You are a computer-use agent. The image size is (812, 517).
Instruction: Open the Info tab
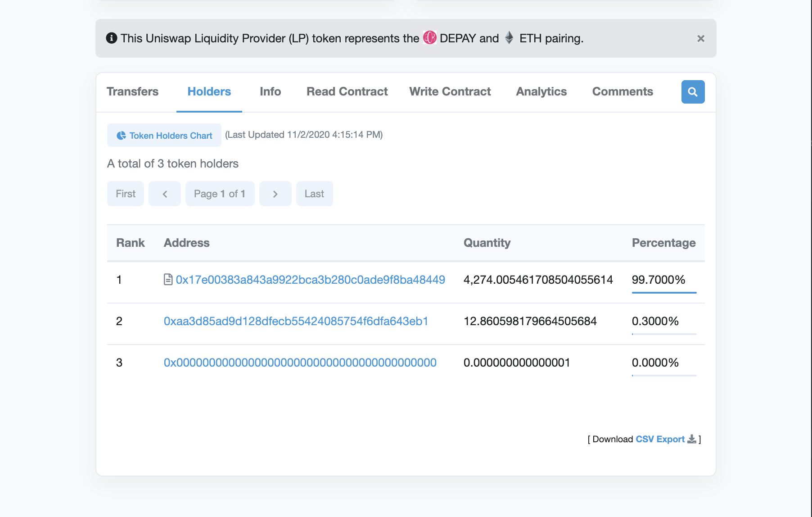(x=270, y=92)
